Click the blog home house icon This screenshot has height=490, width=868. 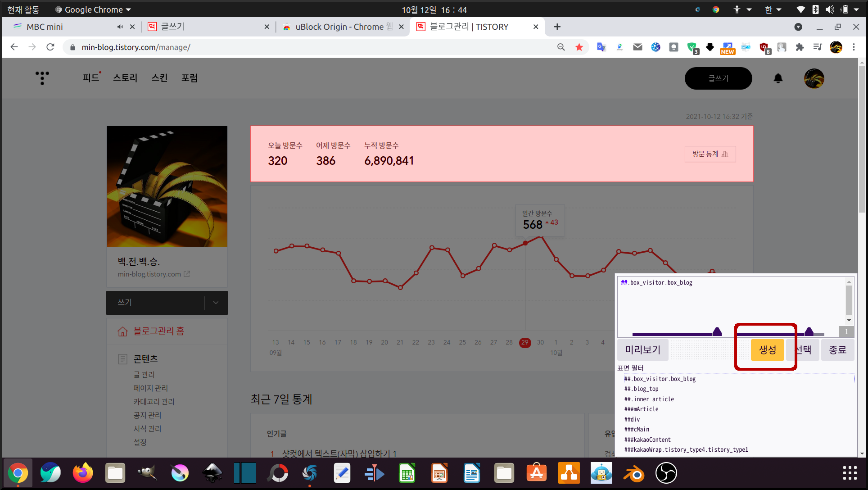(122, 331)
